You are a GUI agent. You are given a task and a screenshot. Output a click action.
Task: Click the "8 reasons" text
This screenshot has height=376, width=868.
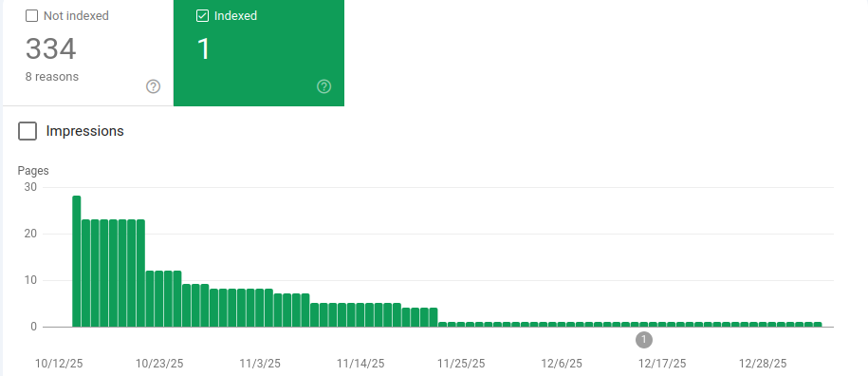52,77
